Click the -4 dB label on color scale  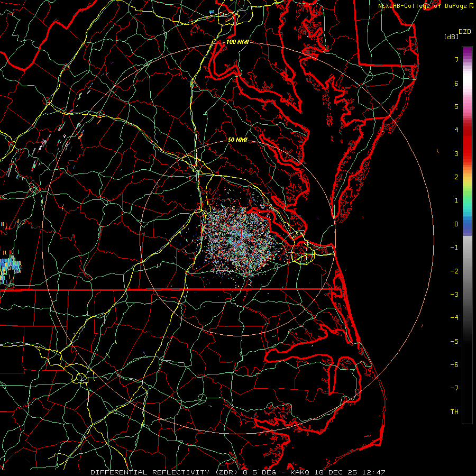click(x=454, y=318)
